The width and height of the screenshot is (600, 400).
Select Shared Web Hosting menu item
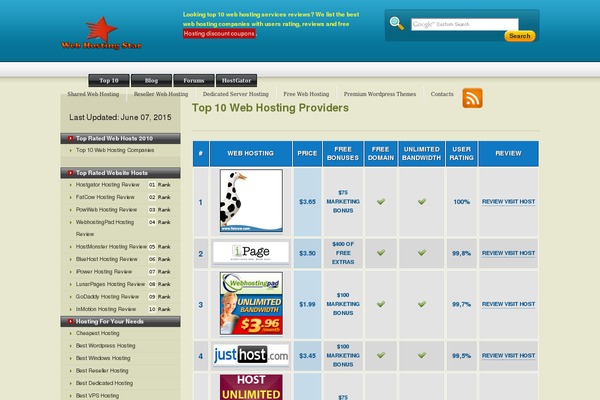click(93, 94)
